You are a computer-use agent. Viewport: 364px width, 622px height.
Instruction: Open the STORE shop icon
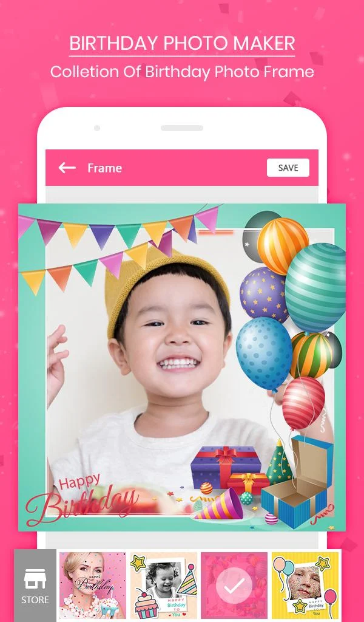(35, 585)
